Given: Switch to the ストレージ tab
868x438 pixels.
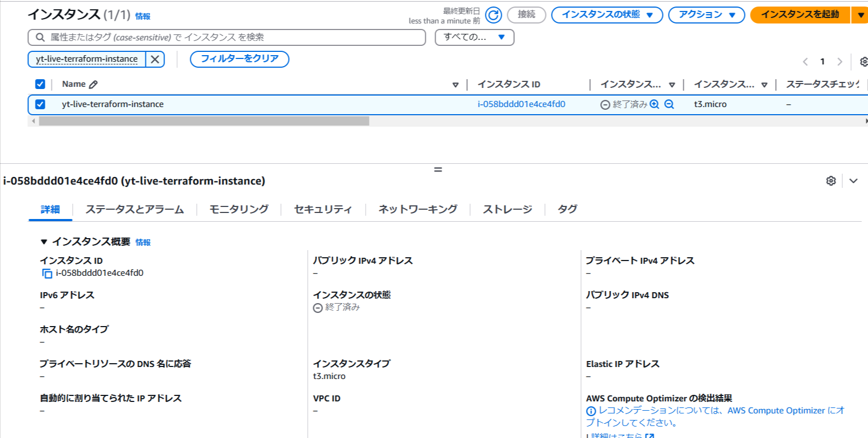Looking at the screenshot, I should coord(507,210).
